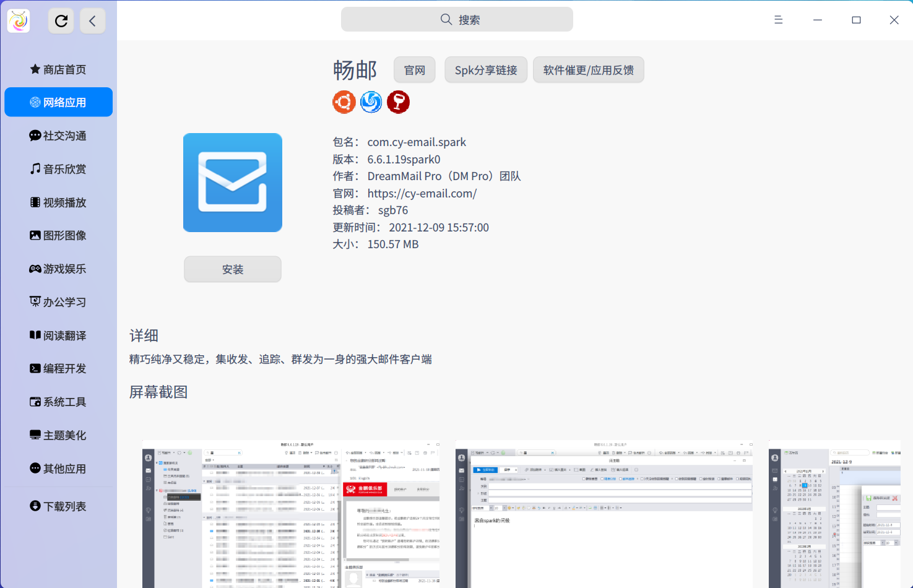Switch to the 系统工具 category

click(x=58, y=402)
